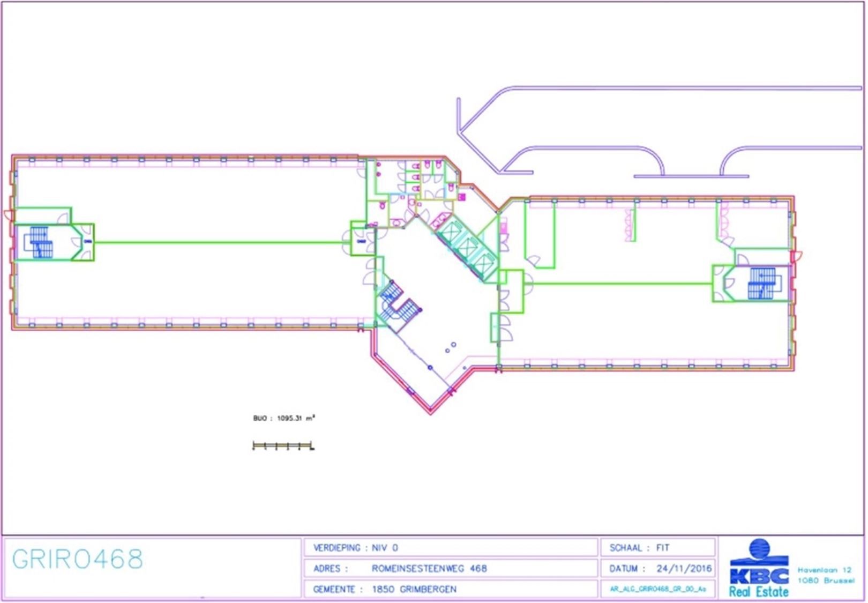Click the GEMEENTE 1850 Grimbergen field
Screen dimensions: 868x603
click(x=385, y=589)
